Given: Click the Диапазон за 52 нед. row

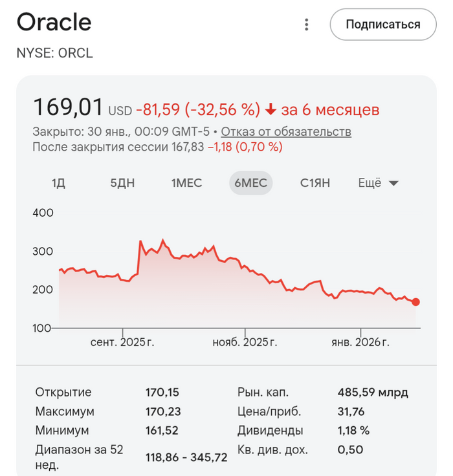Looking at the screenshot, I should (79, 457).
